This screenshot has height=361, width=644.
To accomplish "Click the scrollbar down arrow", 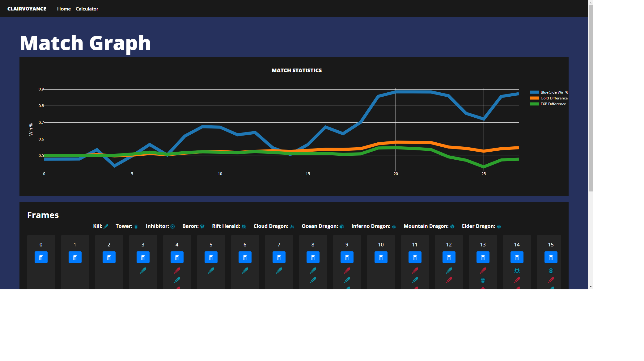I will pos(591,287).
